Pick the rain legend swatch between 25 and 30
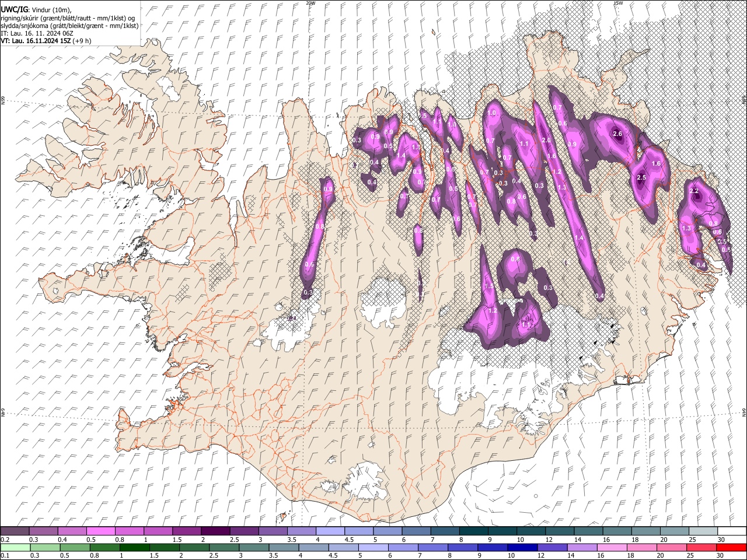 701,547
